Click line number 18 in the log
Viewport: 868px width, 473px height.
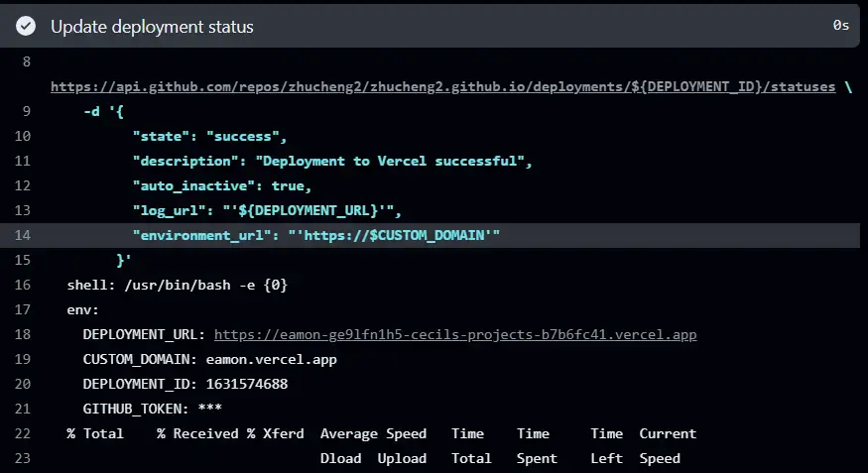pyautogui.click(x=23, y=334)
